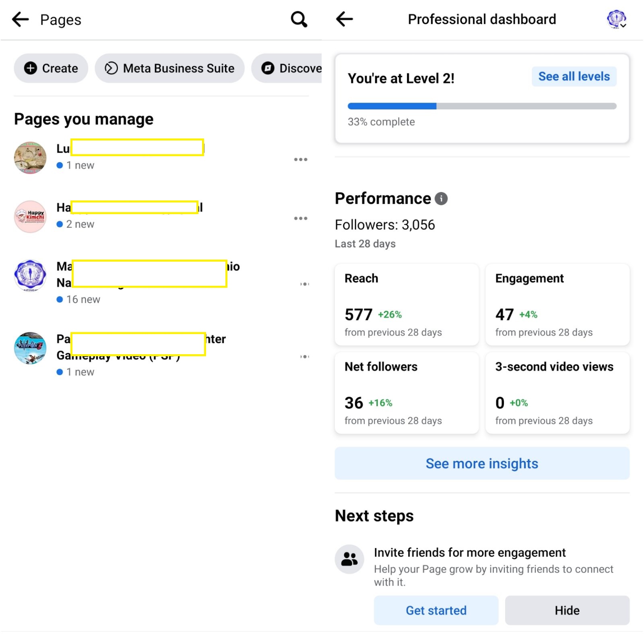Open options for the Lu page
This screenshot has height=644, width=644.
click(x=300, y=160)
